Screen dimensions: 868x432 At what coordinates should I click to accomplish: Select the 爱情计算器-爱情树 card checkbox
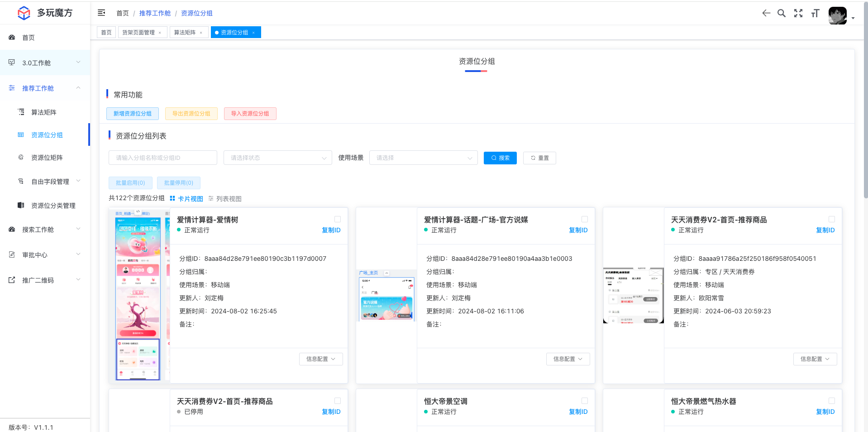tap(338, 219)
